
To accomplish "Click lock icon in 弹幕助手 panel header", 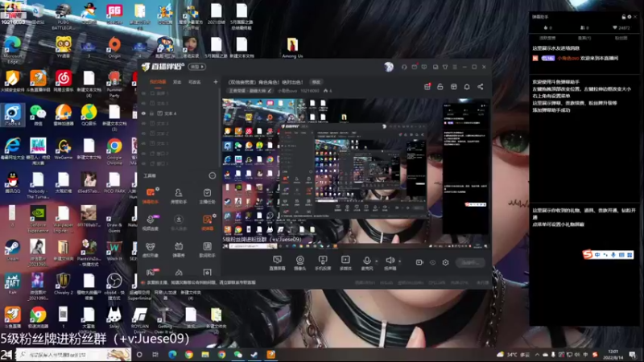I will (x=623, y=17).
